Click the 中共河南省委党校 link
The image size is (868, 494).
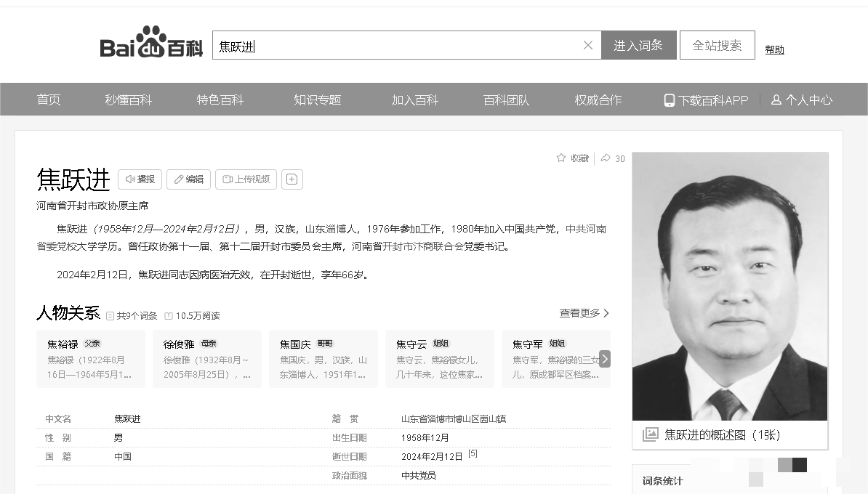[x=586, y=229]
